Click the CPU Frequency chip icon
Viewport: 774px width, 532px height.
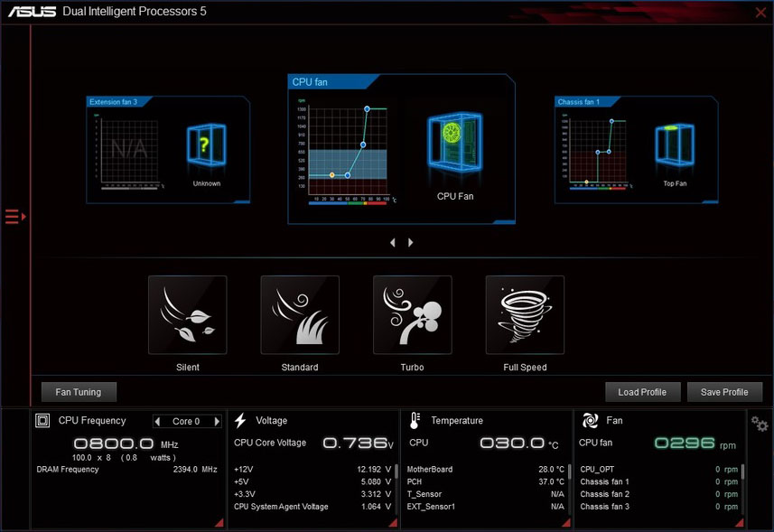click(42, 421)
